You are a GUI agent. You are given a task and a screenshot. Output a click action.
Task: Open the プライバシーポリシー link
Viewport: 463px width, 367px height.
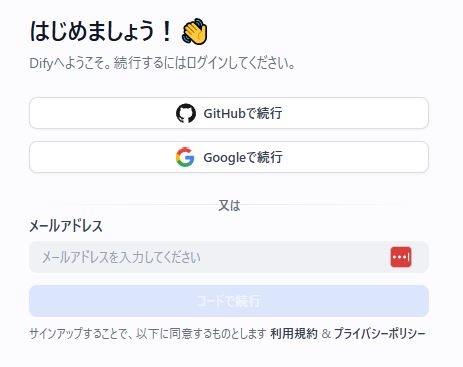click(x=380, y=333)
